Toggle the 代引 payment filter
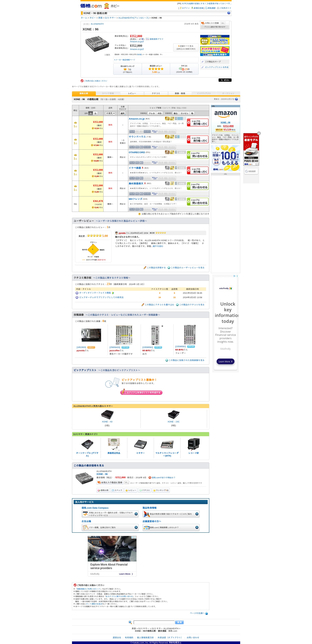 (x=160, y=114)
